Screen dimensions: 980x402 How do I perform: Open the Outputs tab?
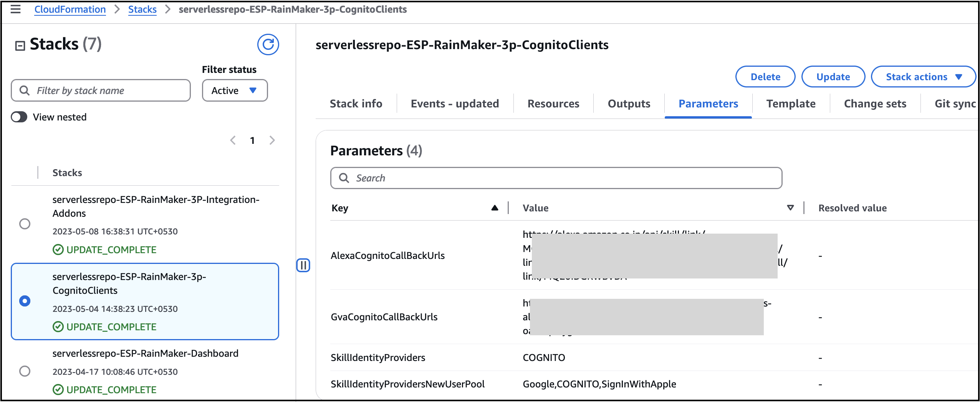tap(629, 104)
